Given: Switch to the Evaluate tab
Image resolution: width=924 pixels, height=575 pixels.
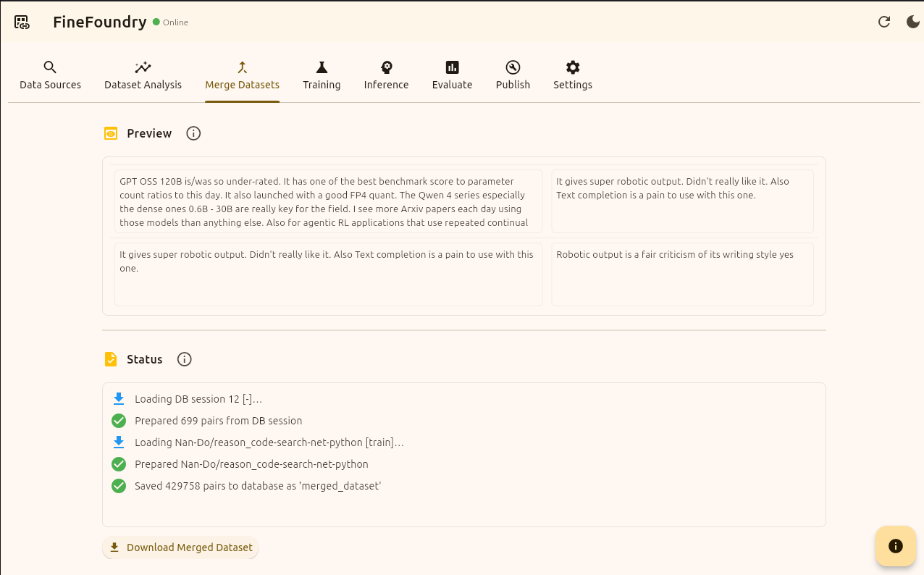Looking at the screenshot, I should [x=452, y=75].
